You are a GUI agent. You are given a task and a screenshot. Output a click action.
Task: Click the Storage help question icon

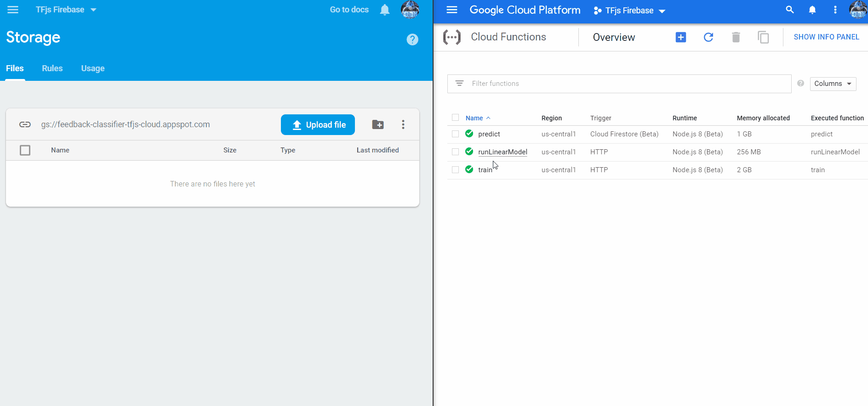coord(412,39)
